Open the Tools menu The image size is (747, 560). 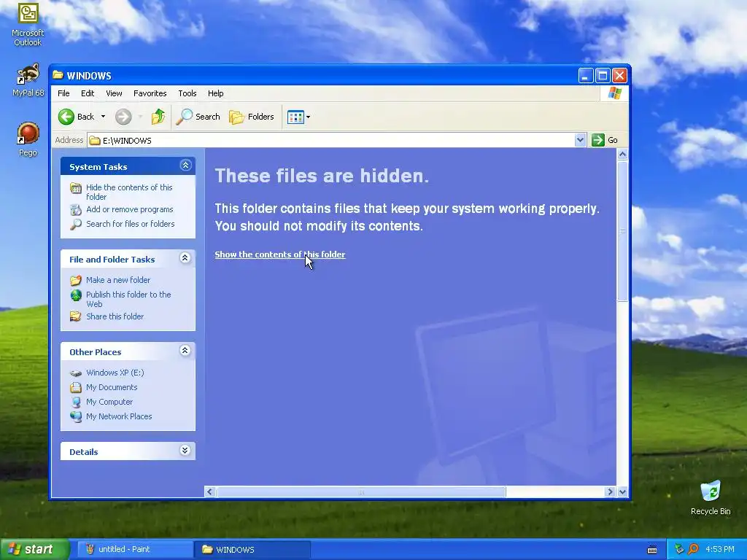(187, 93)
